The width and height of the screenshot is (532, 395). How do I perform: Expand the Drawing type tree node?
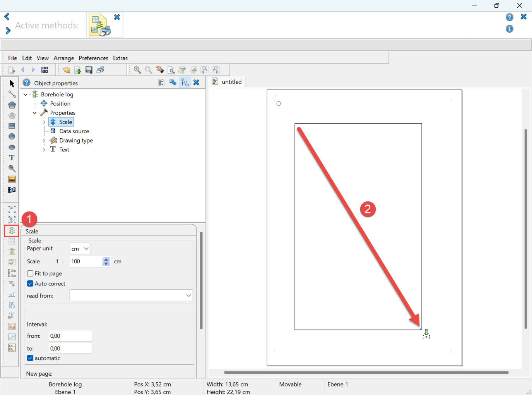tap(44, 141)
